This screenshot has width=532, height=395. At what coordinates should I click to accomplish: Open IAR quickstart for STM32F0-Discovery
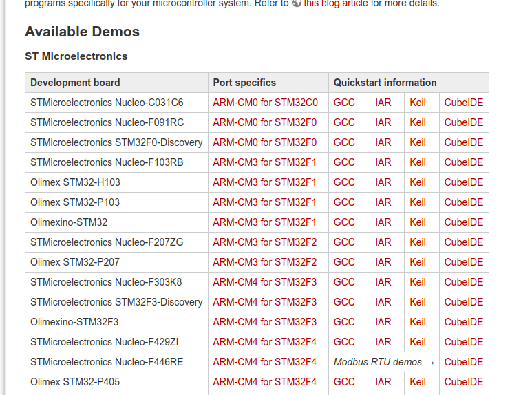tap(383, 142)
